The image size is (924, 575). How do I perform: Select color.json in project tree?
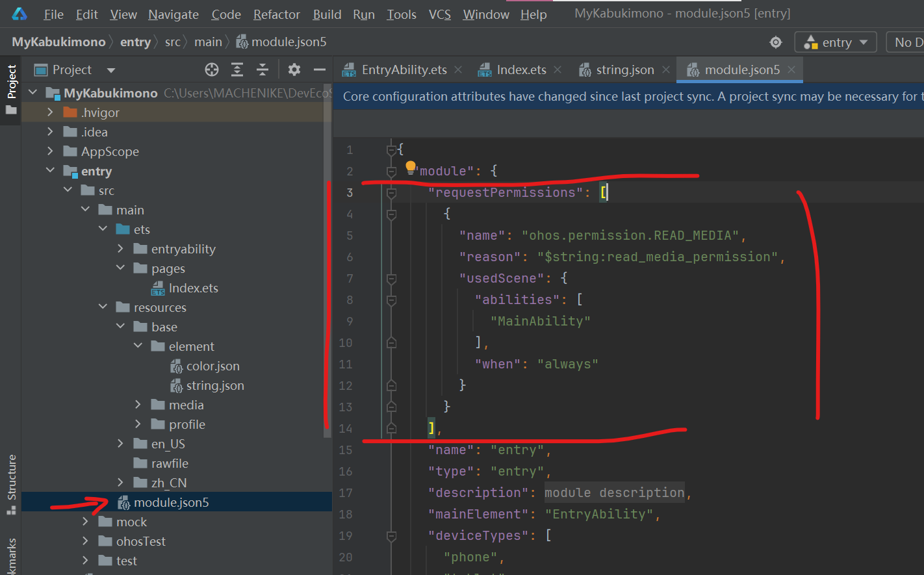tap(205, 366)
